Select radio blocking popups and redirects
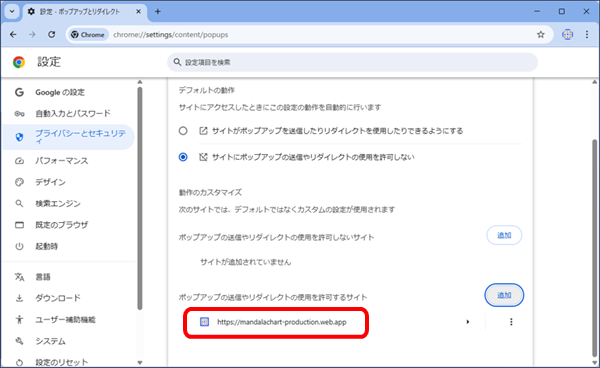Image resolution: width=600 pixels, height=368 pixels. [x=183, y=157]
